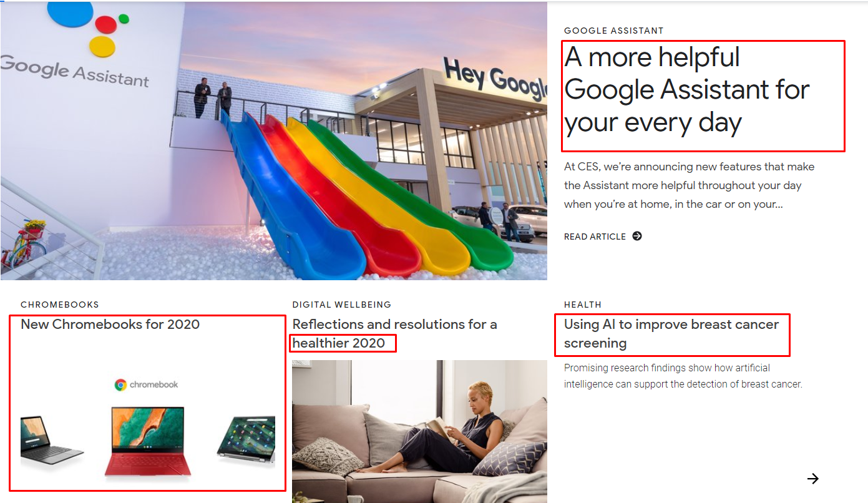Open the HEALTH category label

[583, 305]
